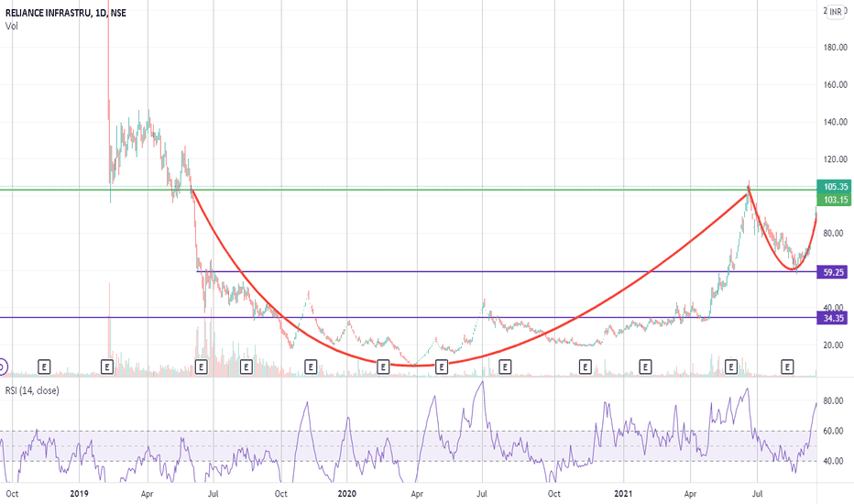Click the 140.00 price scale value
This screenshot has height=504, width=854.
pos(836,122)
